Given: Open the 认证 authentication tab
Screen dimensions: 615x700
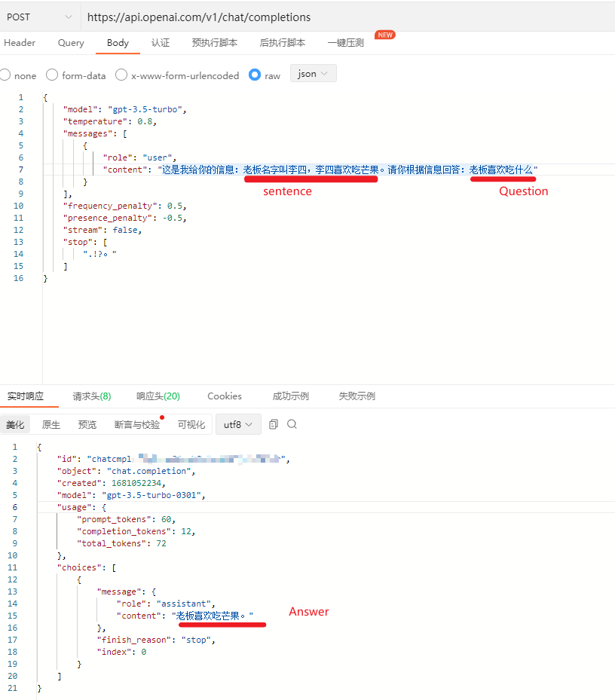Looking at the screenshot, I should 161,43.
